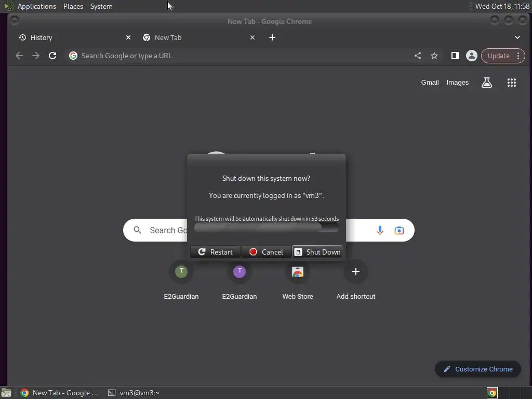Image resolution: width=532 pixels, height=399 pixels.
Task: Expand the tab search chevron
Action: tap(517, 37)
